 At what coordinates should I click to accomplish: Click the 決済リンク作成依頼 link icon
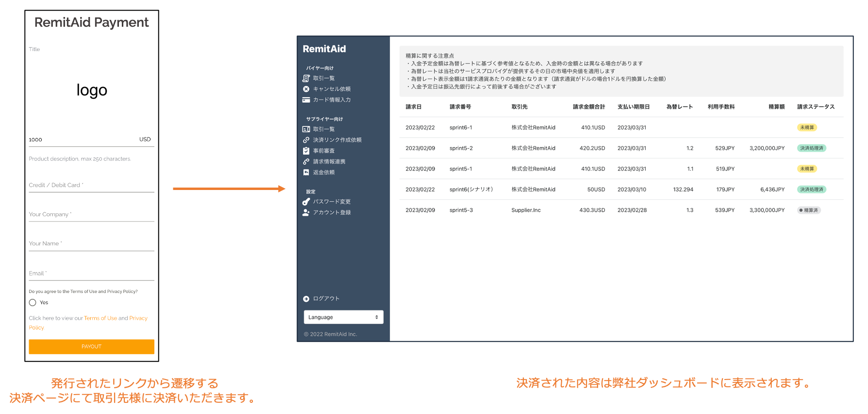tap(306, 140)
